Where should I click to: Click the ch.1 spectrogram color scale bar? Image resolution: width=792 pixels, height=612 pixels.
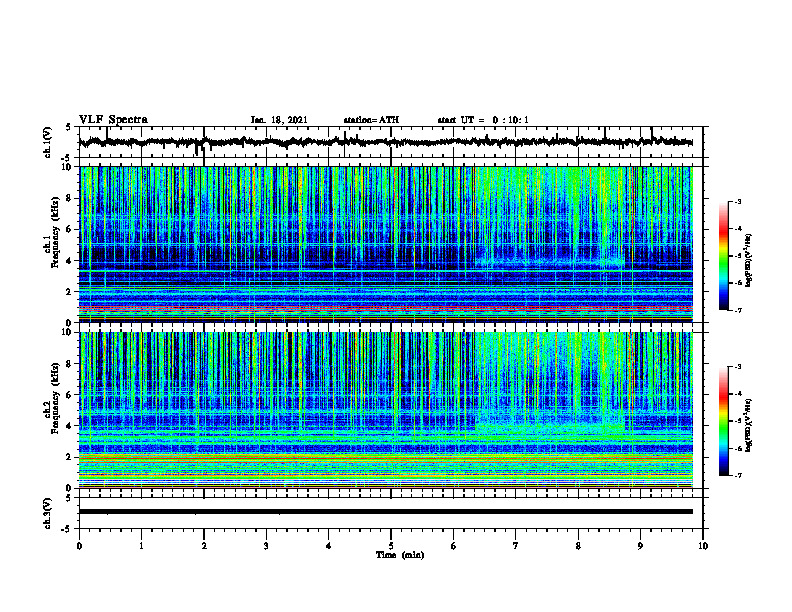[723, 256]
